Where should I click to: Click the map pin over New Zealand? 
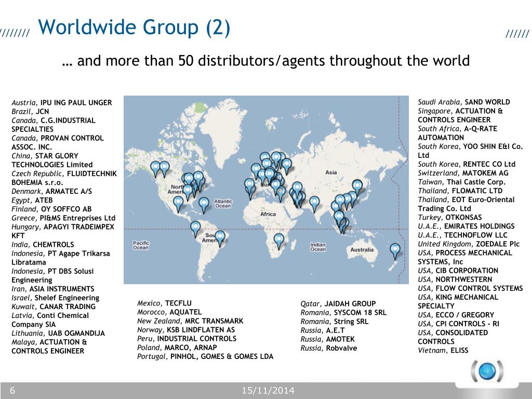[395, 251]
